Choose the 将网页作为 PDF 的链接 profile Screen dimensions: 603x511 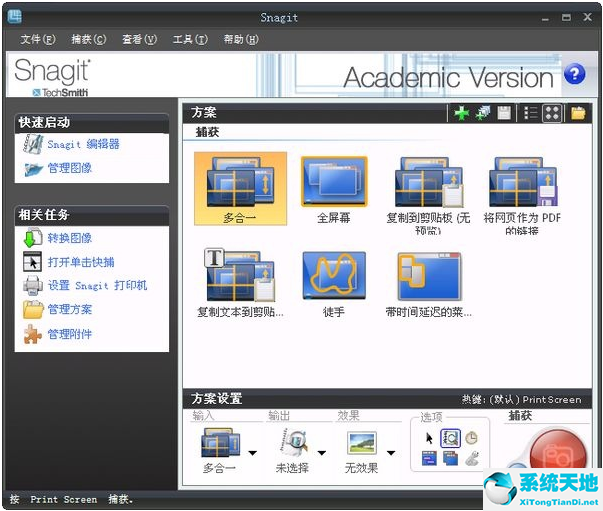pos(522,195)
